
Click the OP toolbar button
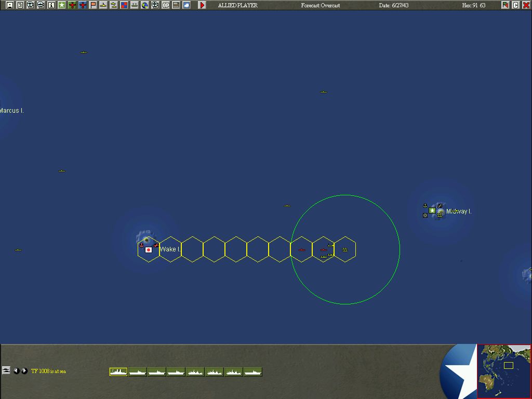click(x=166, y=5)
